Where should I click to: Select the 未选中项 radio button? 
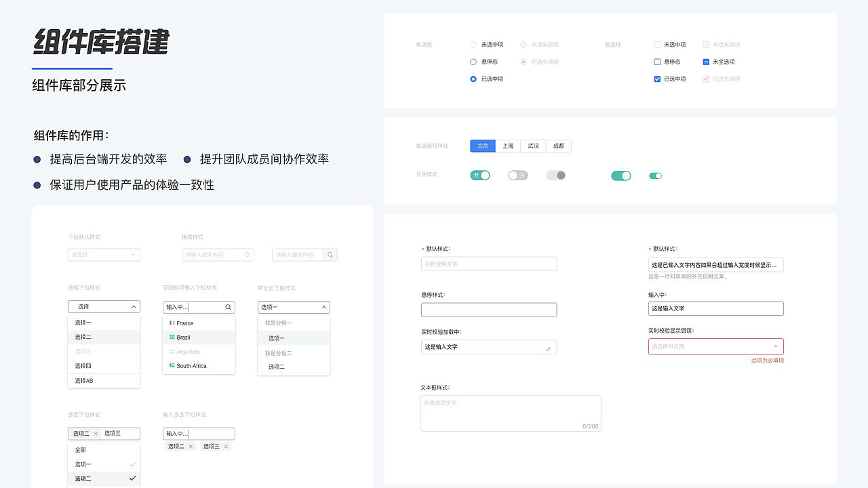point(473,45)
